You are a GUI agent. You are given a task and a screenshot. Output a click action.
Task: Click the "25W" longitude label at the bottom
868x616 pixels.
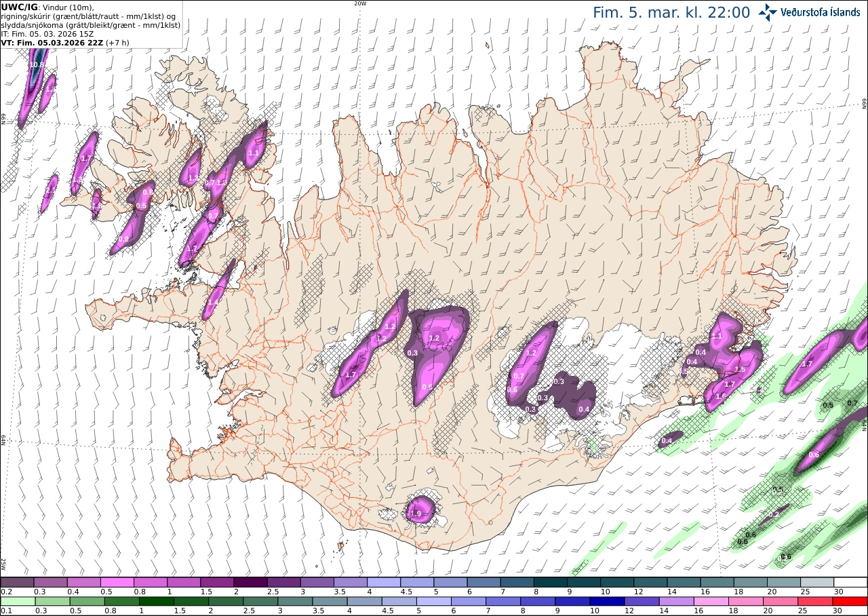click(x=3, y=564)
